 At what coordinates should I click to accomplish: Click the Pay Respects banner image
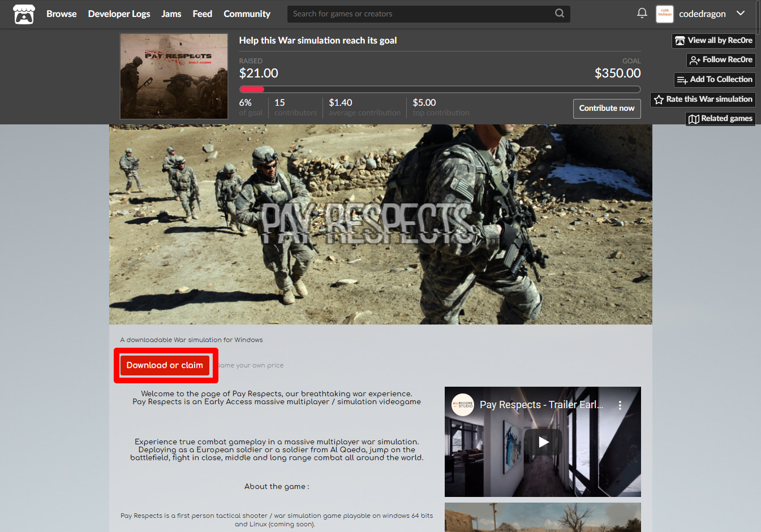(x=380, y=224)
